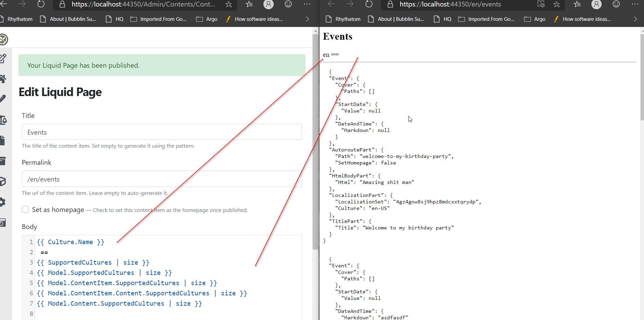Viewport: 644px width, 320px height.
Task: Expand the overflowing bookmarks chevron
Action: click(x=307, y=19)
